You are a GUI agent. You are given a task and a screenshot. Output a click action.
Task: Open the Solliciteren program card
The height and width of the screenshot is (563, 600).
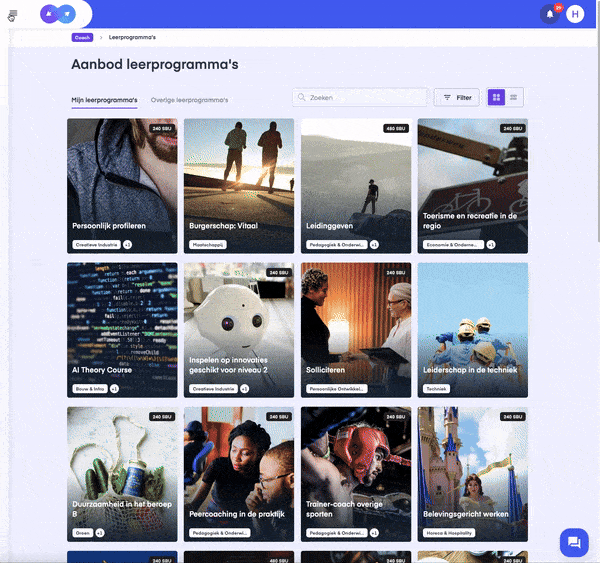[356, 330]
